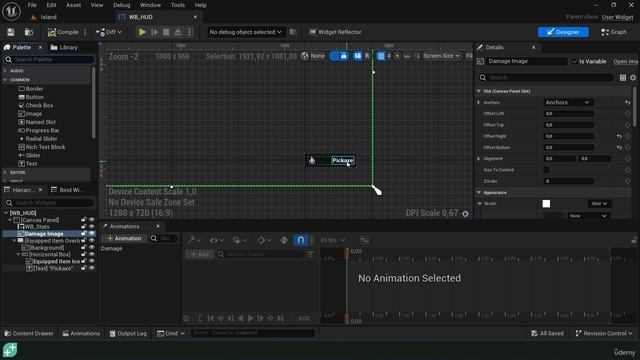Switch to the Library tab
Viewport: 640px width, 360px height.
click(64, 47)
